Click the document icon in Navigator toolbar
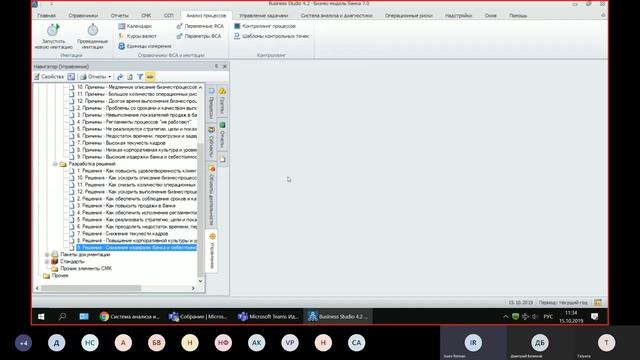The image size is (640, 360). click(x=130, y=77)
